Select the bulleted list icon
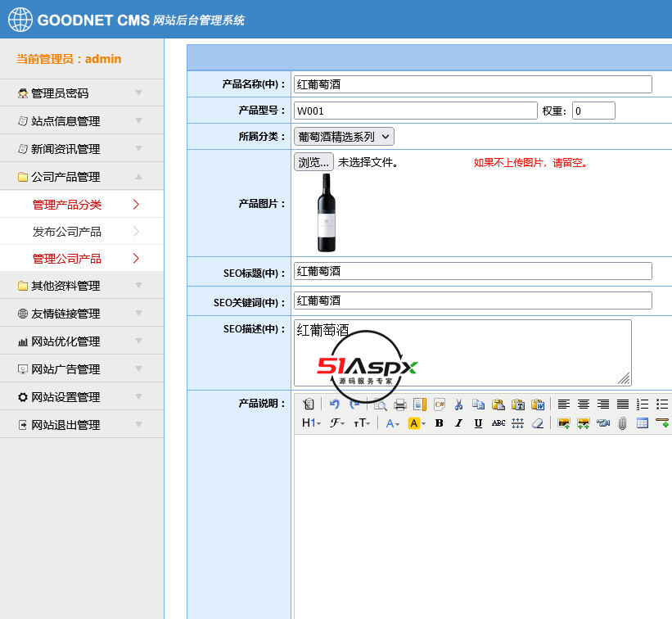Screen dimensions: 672x619 [661, 404]
